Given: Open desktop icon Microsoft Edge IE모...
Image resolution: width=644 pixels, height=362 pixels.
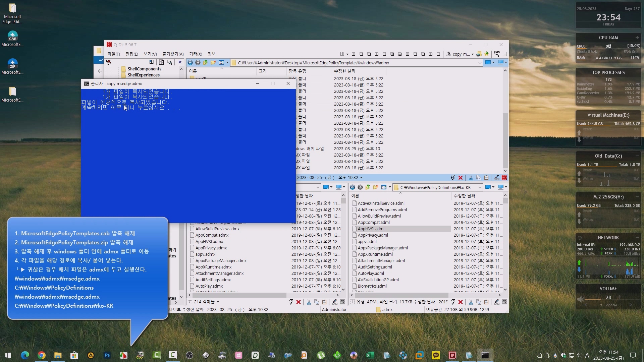Looking at the screenshot, I should [x=12, y=13].
